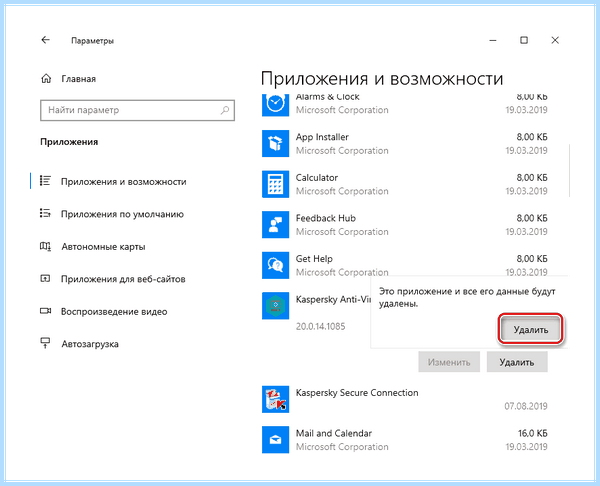The height and width of the screenshot is (486, 600).
Task: Maximize the Параметры window
Action: click(524, 40)
